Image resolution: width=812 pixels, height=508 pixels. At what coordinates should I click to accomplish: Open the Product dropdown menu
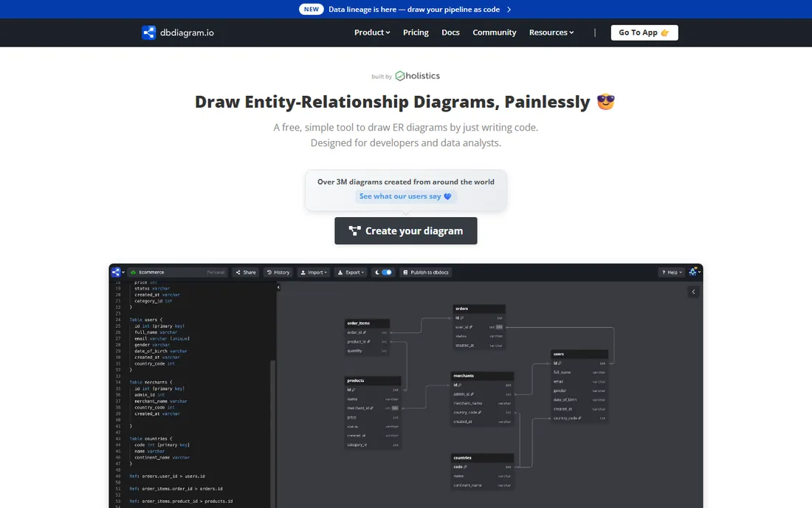[372, 32]
